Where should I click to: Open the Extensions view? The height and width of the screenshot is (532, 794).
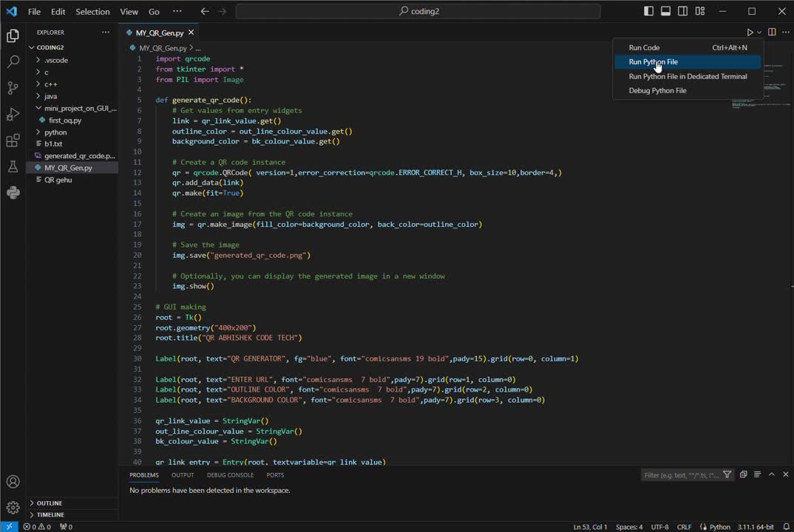tap(13, 140)
